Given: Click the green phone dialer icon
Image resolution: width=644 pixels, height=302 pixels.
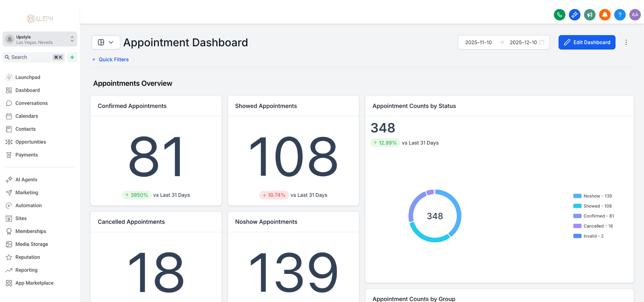Looking at the screenshot, I should pyautogui.click(x=559, y=15).
